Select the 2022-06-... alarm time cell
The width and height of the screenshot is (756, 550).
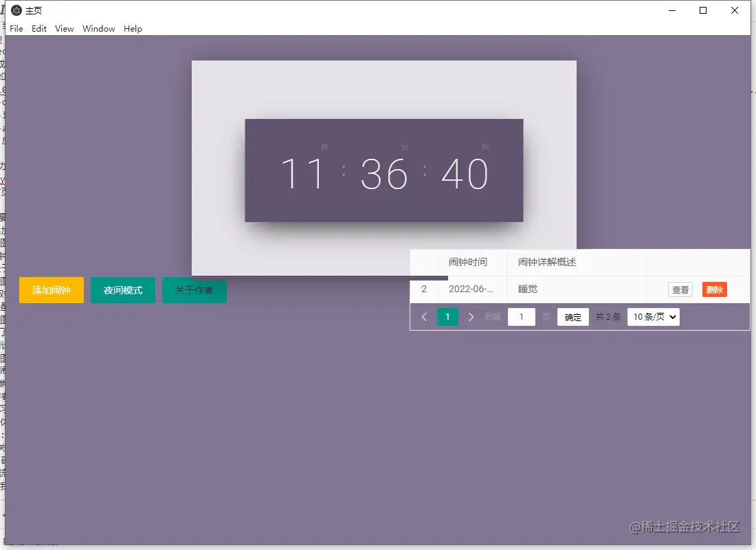point(473,289)
